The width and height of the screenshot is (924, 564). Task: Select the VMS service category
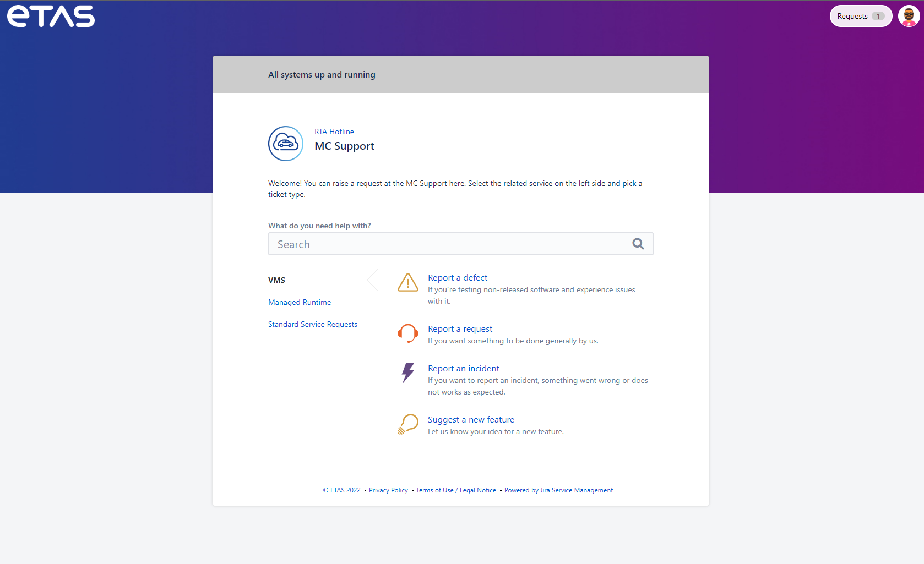coord(276,280)
